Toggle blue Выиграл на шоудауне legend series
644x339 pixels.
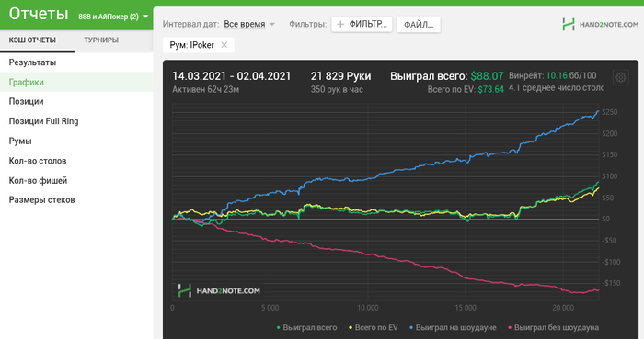point(453,328)
